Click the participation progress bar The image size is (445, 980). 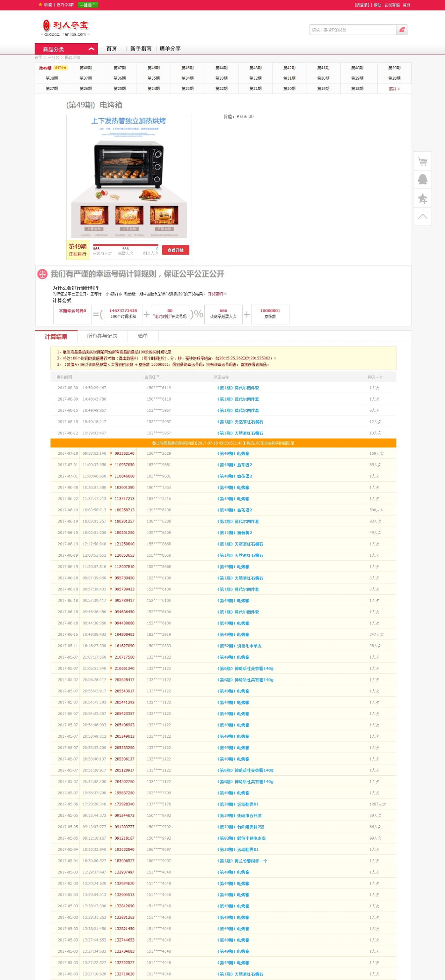click(125, 245)
